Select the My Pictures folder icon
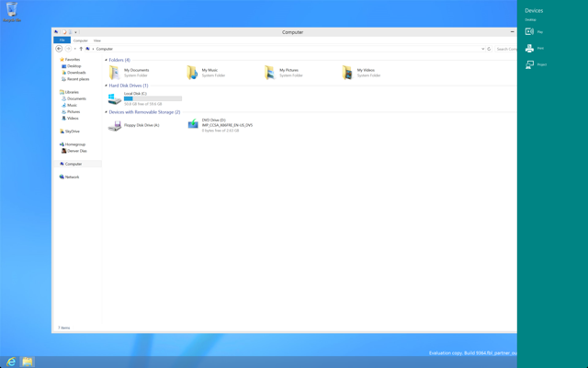 click(x=269, y=73)
